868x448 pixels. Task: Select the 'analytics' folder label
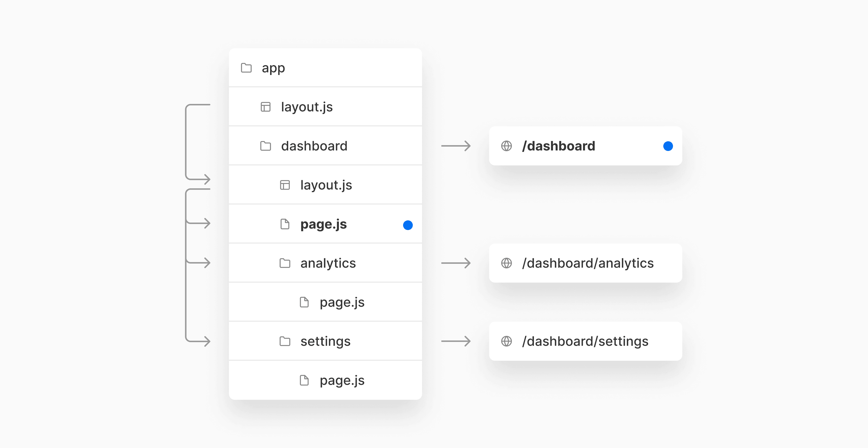pos(328,264)
